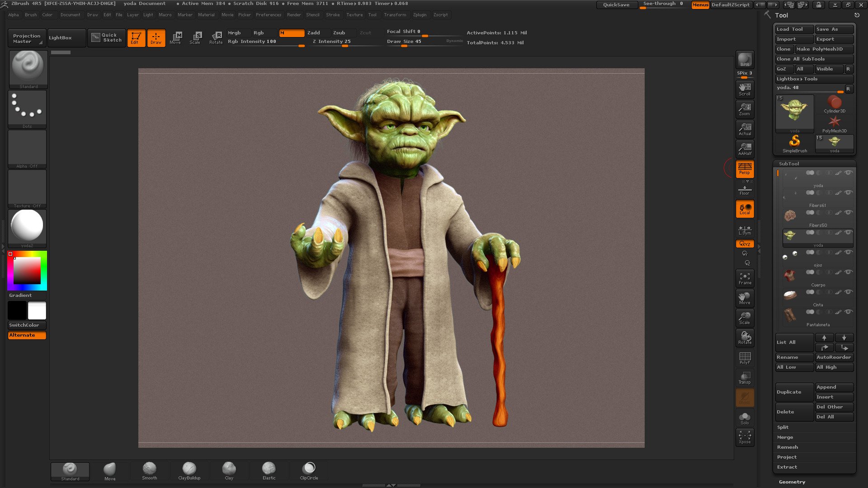Open Lightbox Tools expander

click(x=797, y=79)
